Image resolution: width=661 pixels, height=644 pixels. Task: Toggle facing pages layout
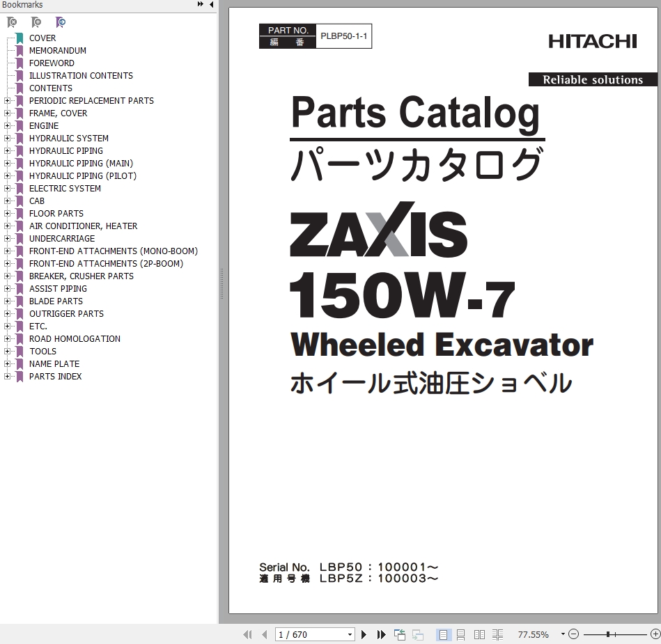click(x=479, y=634)
